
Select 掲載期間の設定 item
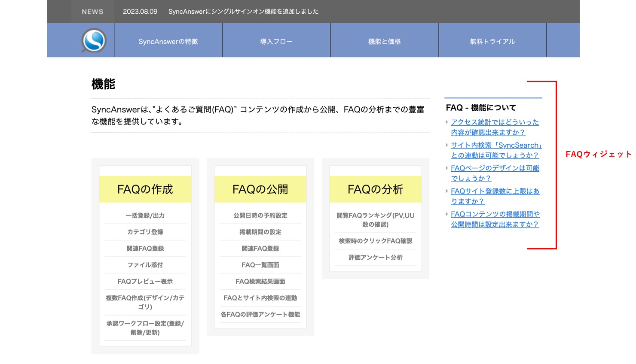coord(260,232)
